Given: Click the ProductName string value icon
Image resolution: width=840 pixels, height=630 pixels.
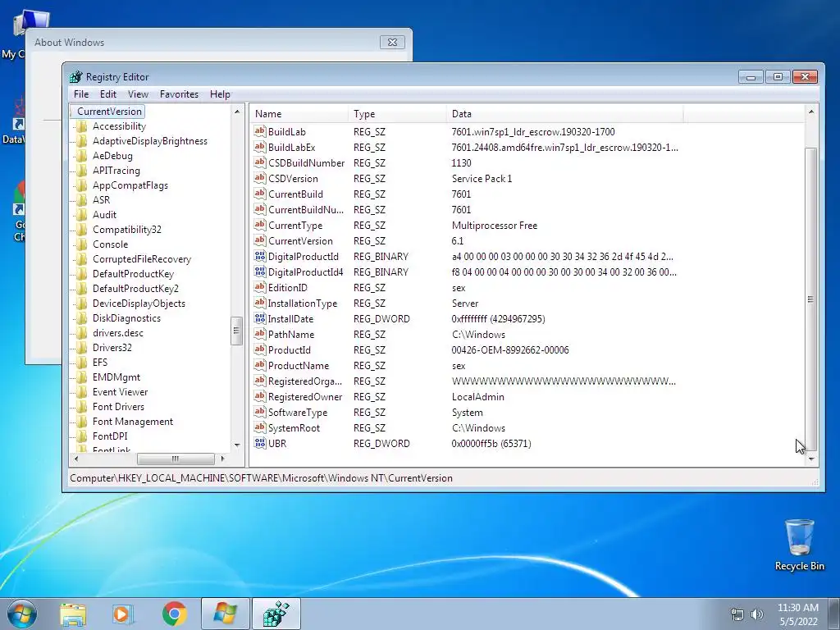Looking at the screenshot, I should pos(260,365).
